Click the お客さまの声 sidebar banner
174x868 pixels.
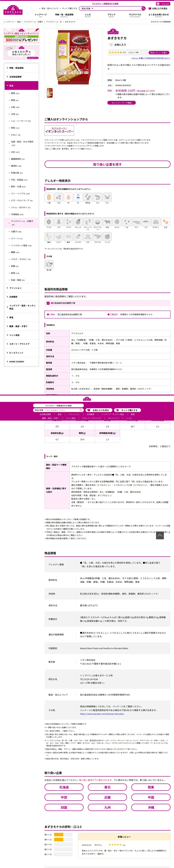[x=21, y=52]
